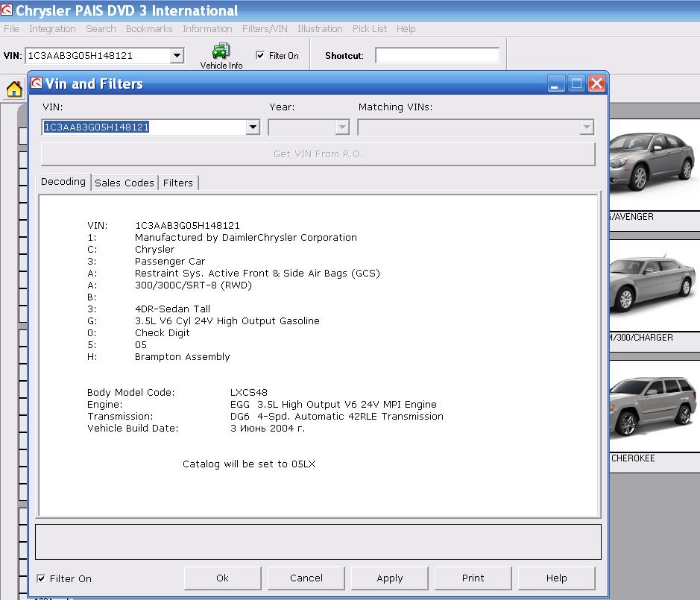Viewport: 700px width, 600px height.
Task: Click the Apply button
Action: click(390, 578)
